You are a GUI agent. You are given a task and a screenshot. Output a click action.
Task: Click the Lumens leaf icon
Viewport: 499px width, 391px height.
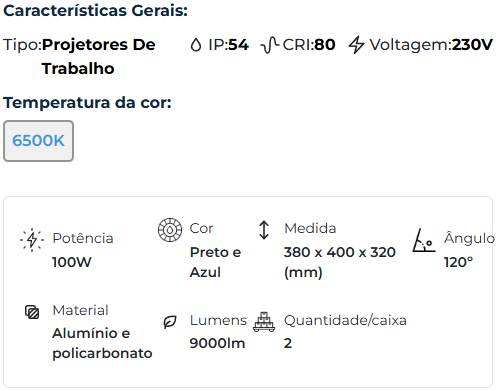(170, 322)
